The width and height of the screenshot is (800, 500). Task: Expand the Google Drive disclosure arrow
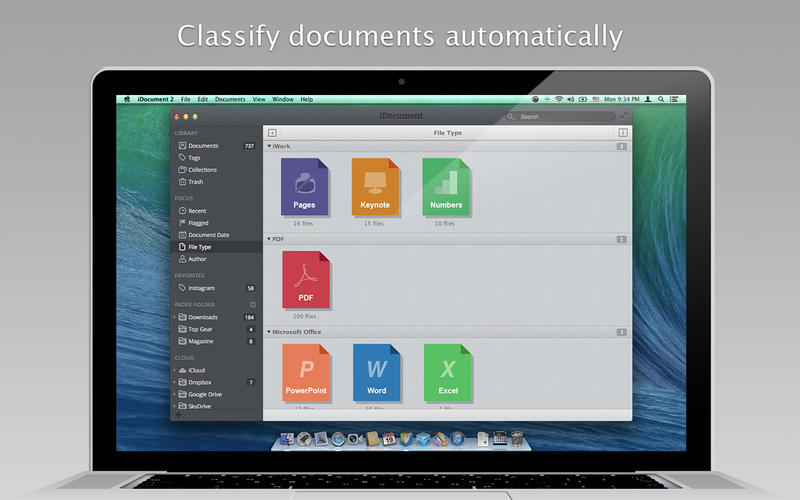(175, 394)
